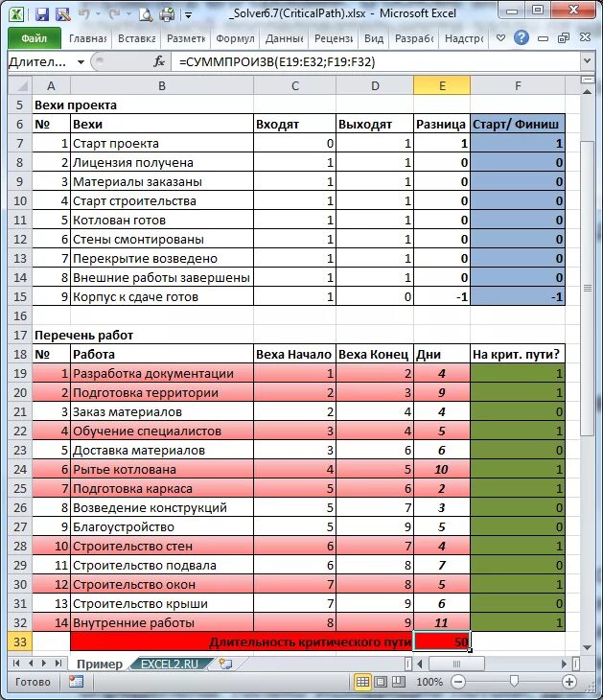
Task: Go to previous sheet tab arrow
Action: click(31, 664)
